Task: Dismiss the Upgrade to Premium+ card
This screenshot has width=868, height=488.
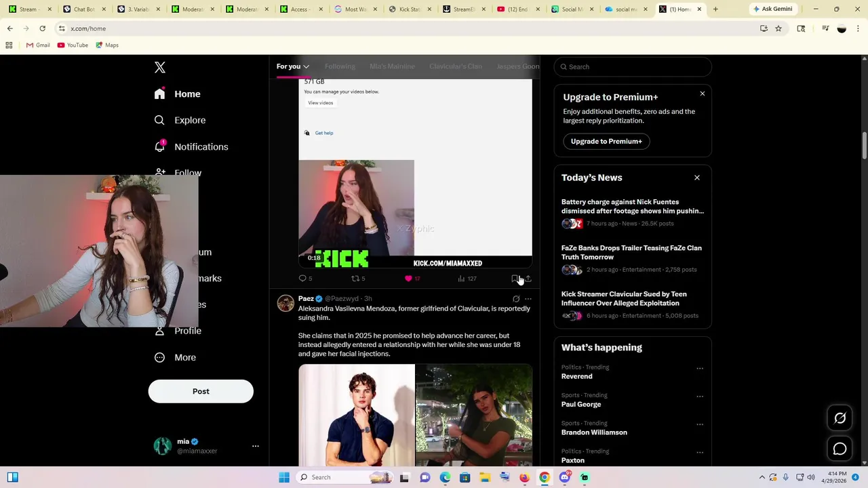Action: tap(703, 94)
